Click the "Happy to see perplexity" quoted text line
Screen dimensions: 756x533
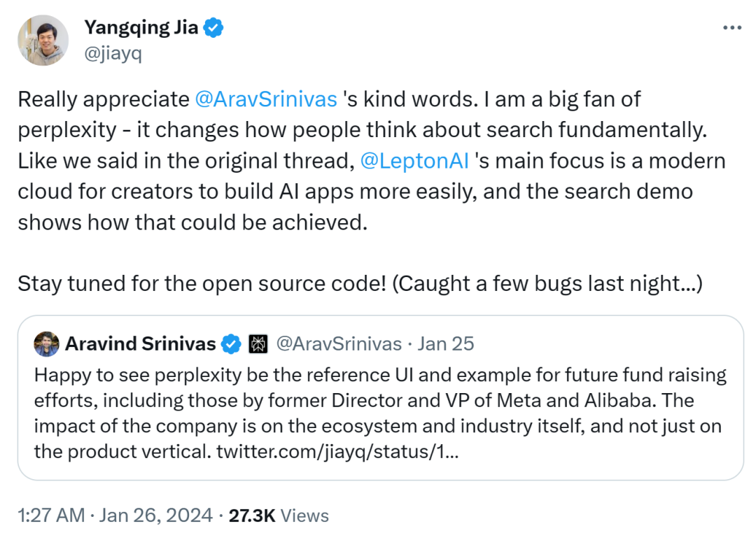pos(379,375)
